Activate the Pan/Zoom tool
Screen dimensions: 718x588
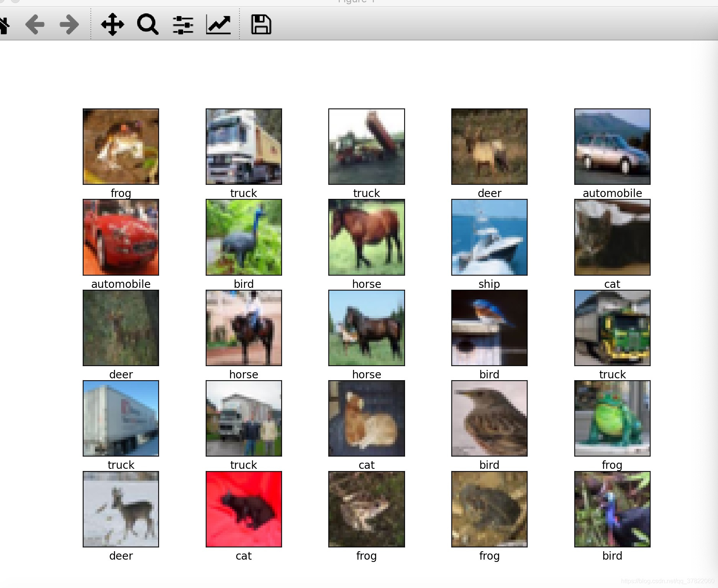pyautogui.click(x=113, y=24)
